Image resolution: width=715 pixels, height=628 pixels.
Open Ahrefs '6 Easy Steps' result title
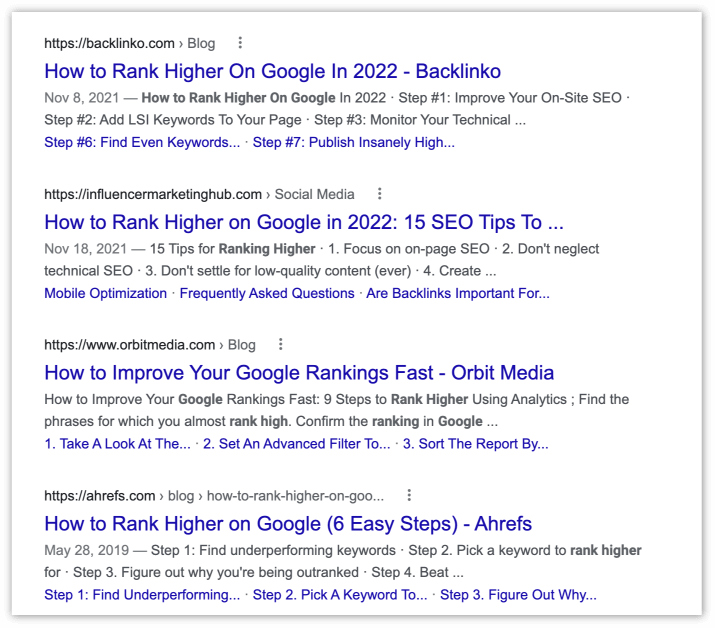[288, 524]
